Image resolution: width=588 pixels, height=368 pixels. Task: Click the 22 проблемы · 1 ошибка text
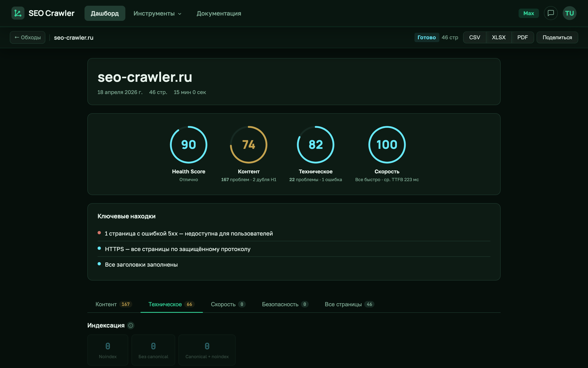tap(316, 180)
